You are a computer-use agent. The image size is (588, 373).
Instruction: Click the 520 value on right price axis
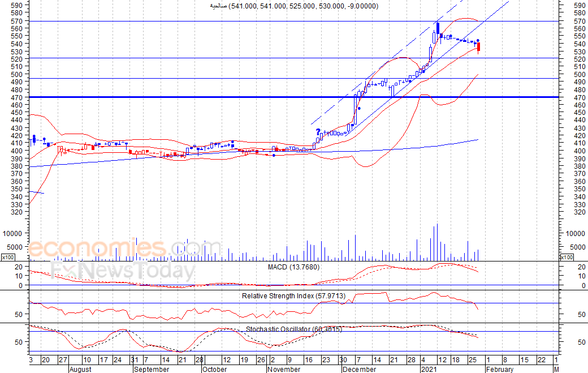[x=580, y=59]
